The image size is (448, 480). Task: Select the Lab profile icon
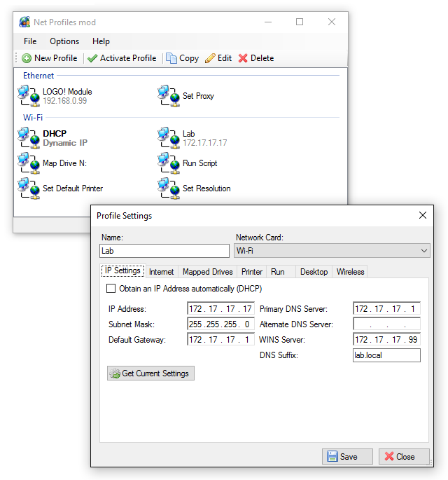[x=169, y=138]
